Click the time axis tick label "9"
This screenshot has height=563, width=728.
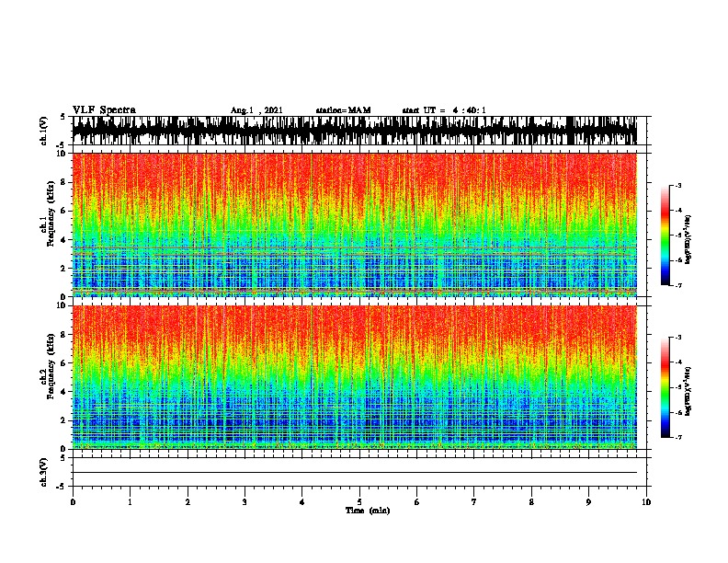pos(588,502)
